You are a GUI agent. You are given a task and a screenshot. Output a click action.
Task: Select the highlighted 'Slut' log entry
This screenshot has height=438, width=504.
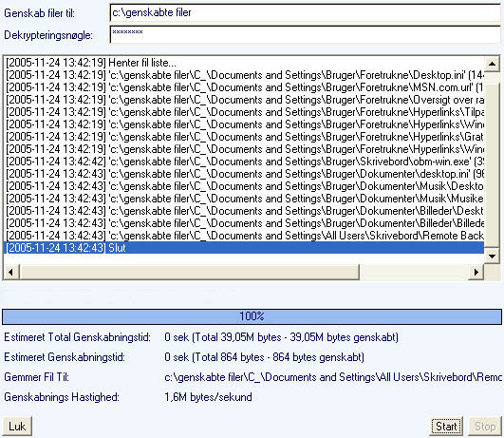coord(244,248)
